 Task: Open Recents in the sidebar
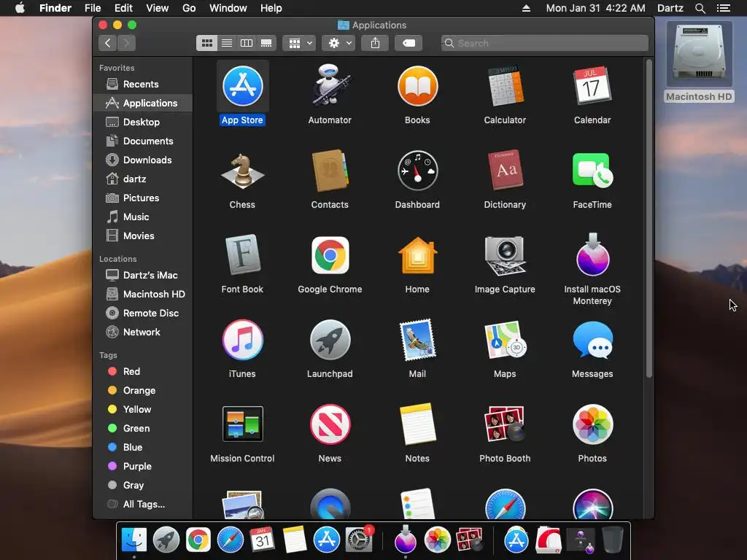143,85
